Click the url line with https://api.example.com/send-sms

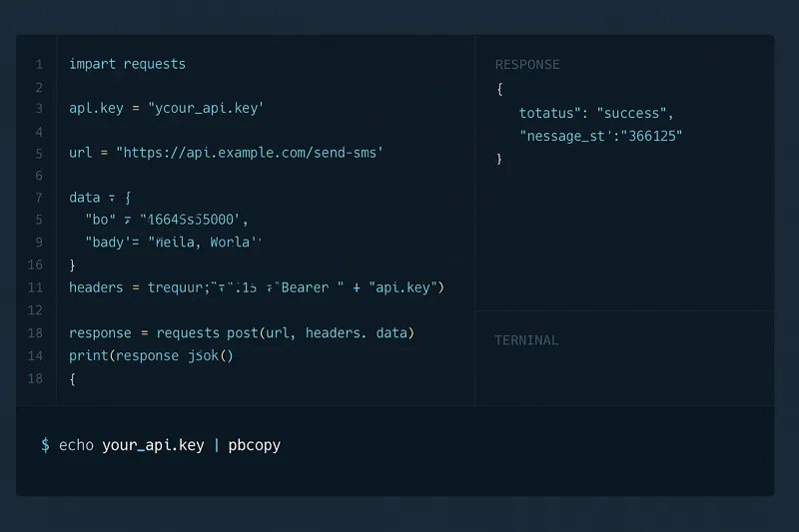[226, 153]
